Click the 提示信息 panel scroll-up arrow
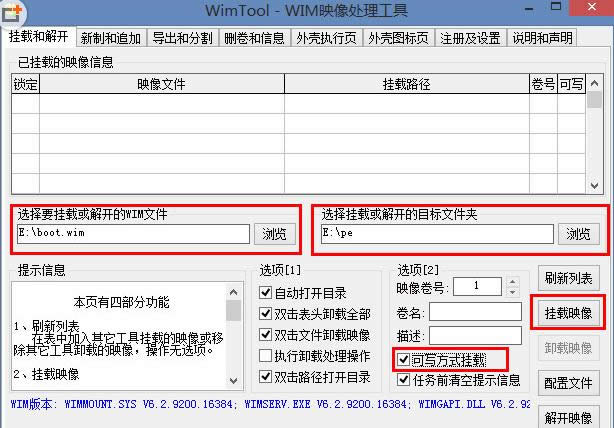This screenshot has width=614, height=428. (x=233, y=292)
